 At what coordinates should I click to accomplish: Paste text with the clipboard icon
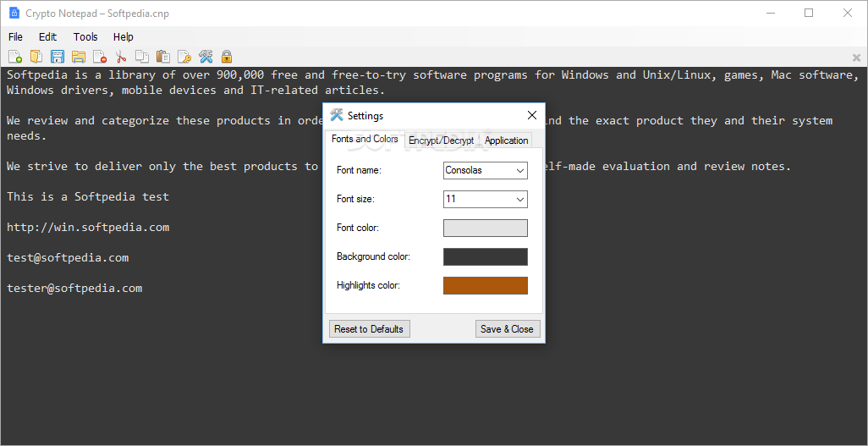tap(162, 57)
